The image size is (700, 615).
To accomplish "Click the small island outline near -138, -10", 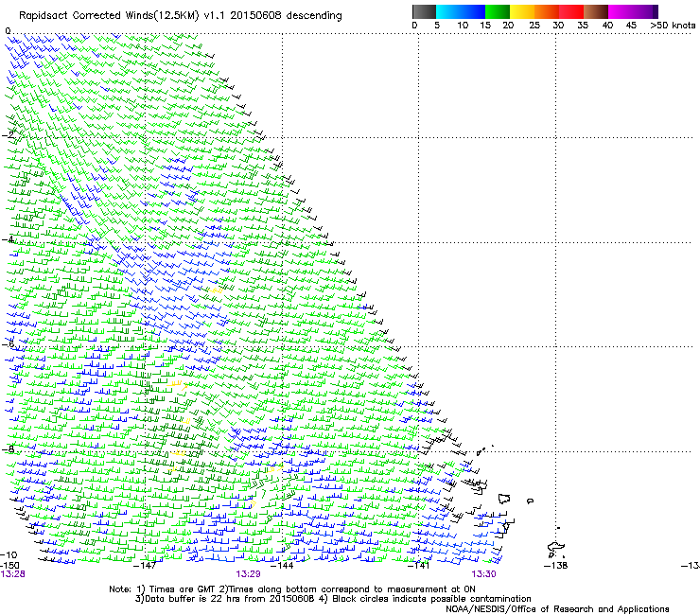I will 556,548.
